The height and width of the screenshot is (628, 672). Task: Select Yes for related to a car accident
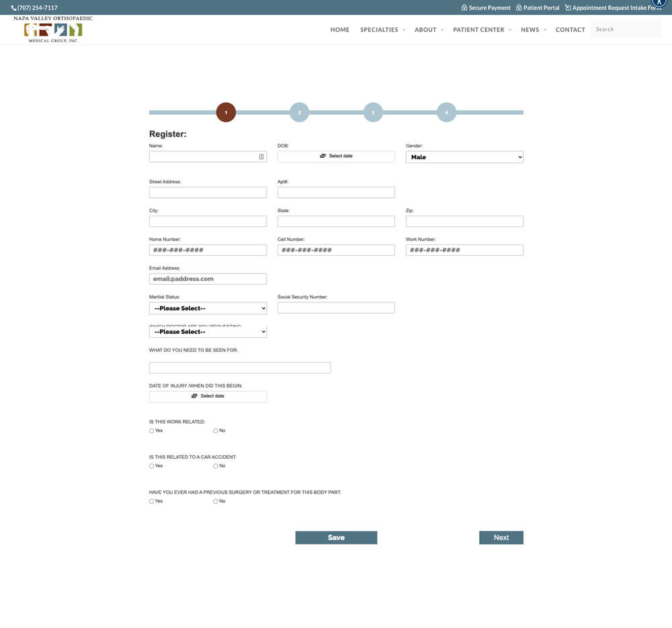pos(151,466)
